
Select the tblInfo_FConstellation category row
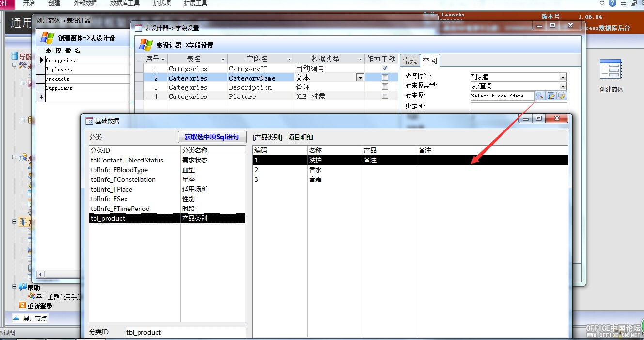pyautogui.click(x=167, y=179)
